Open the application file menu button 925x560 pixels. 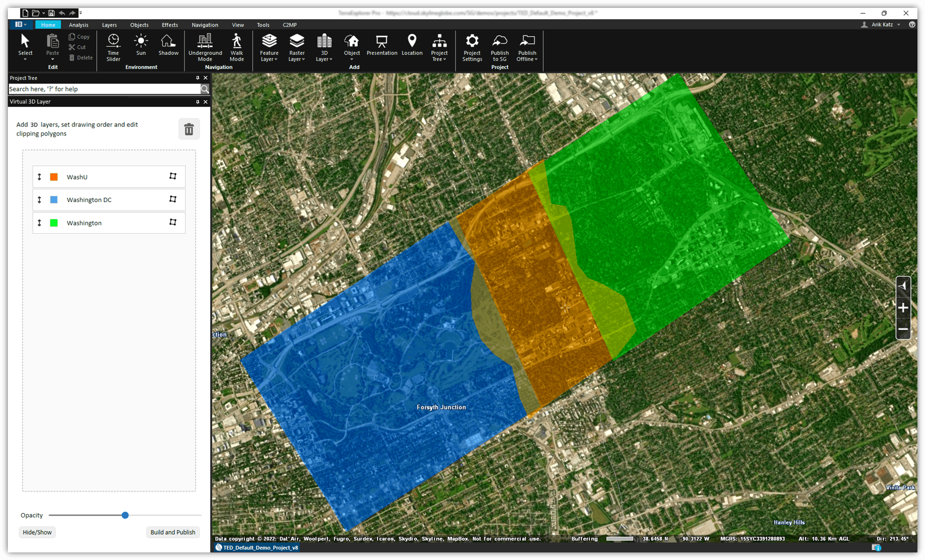point(21,25)
